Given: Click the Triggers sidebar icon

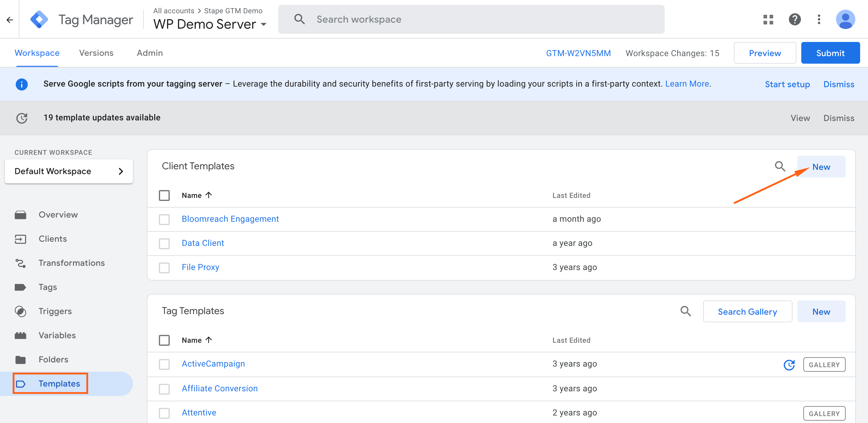Looking at the screenshot, I should tap(21, 311).
